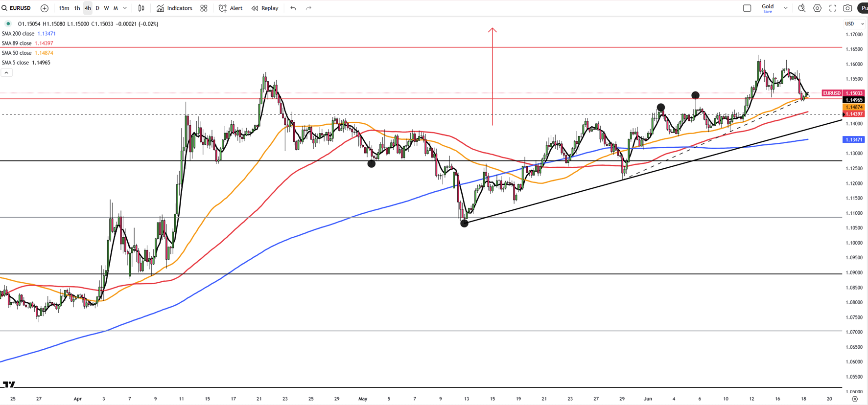The image size is (868, 405).
Task: Click the EURUSD symbol search
Action: [x=17, y=8]
